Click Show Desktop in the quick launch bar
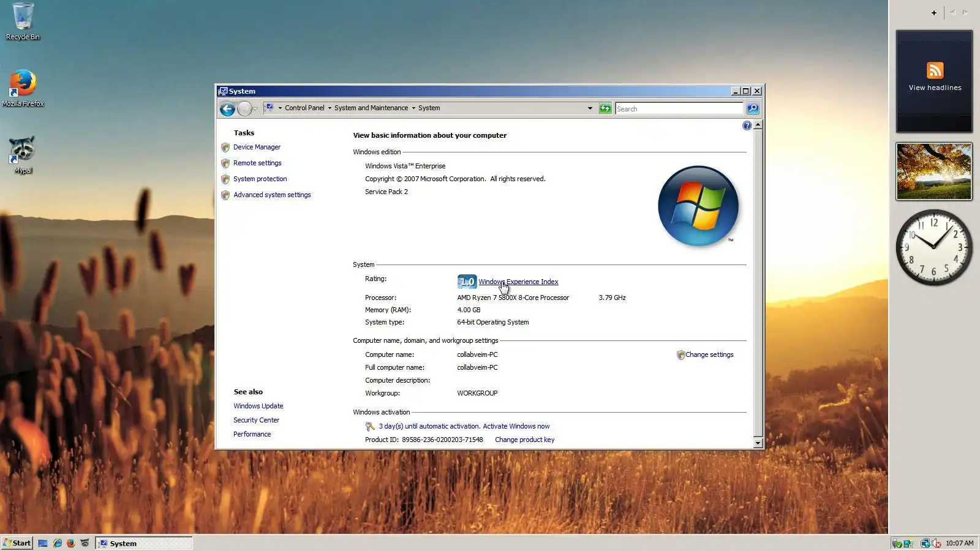980x551 pixels. coord(43,543)
